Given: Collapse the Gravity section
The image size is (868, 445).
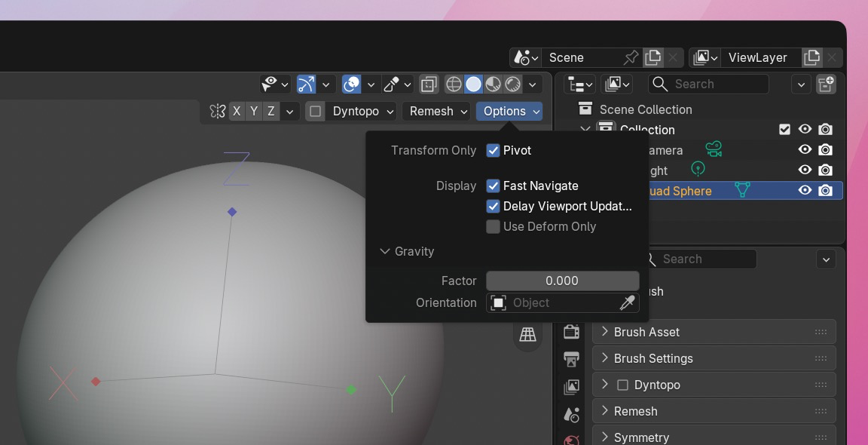Looking at the screenshot, I should (x=408, y=252).
